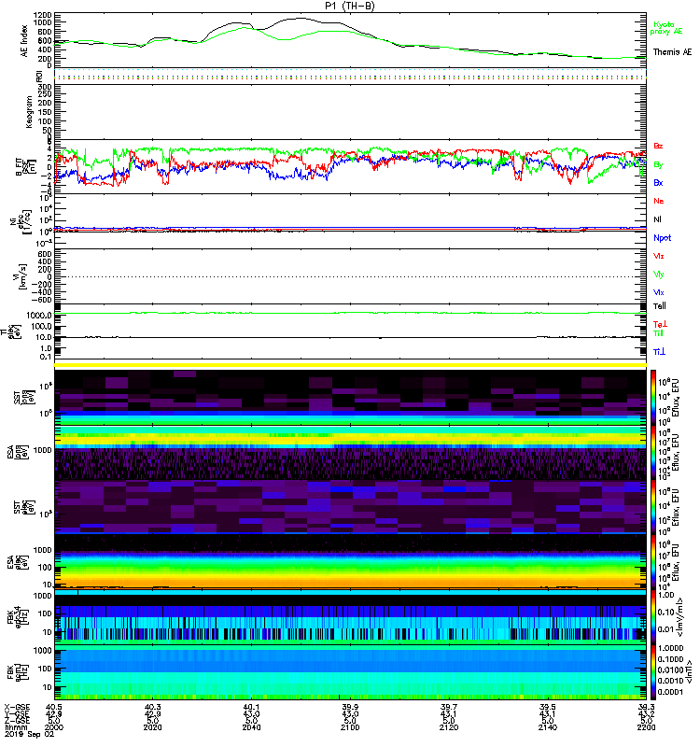
Task: Click the Eflux color bar beside ESA ions
Action: (653, 452)
